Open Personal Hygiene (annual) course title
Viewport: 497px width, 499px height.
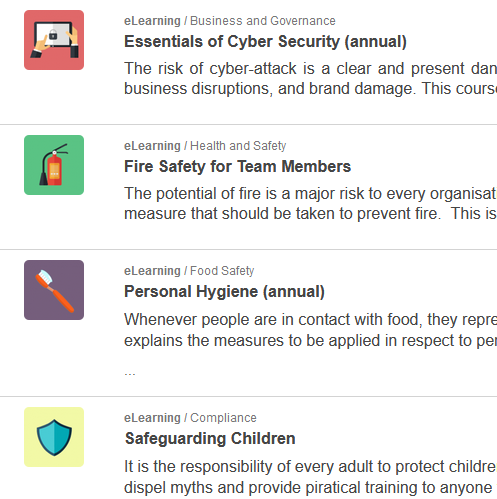point(224,292)
